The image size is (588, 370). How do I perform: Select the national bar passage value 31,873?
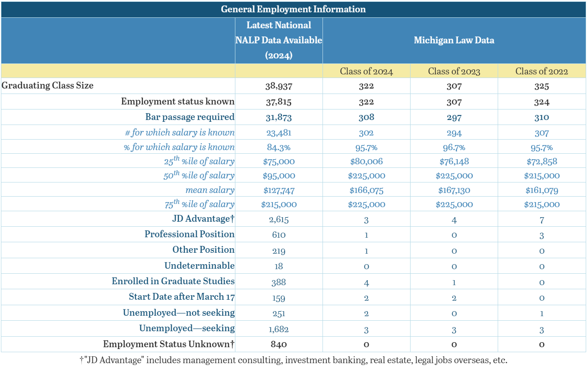pyautogui.click(x=279, y=117)
